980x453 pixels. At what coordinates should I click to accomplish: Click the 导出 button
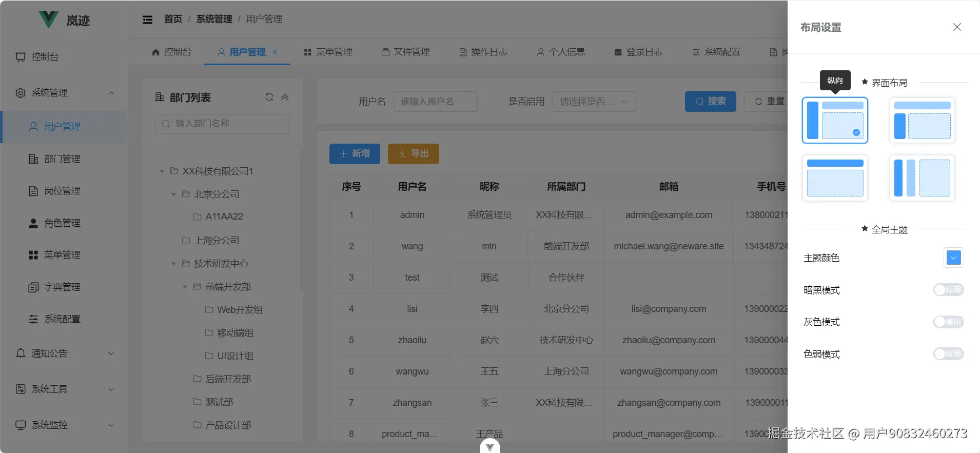coord(414,153)
